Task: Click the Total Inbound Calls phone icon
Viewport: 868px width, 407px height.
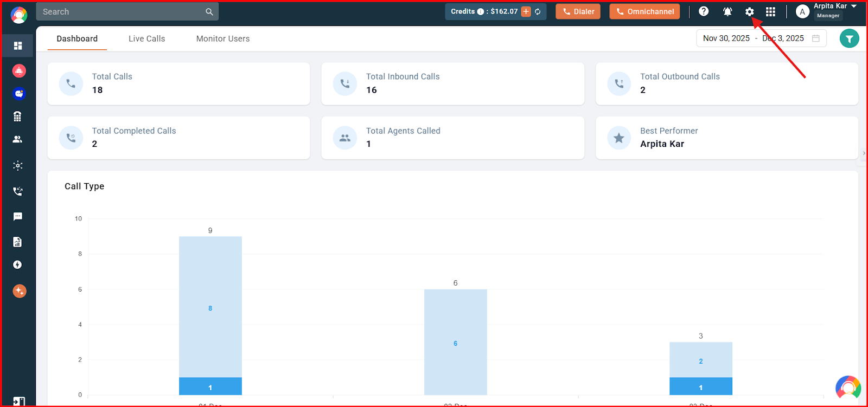Action: 345,83
